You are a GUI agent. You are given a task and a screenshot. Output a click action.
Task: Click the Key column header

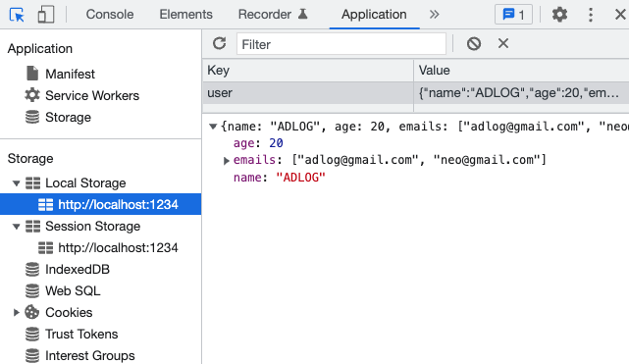point(308,71)
